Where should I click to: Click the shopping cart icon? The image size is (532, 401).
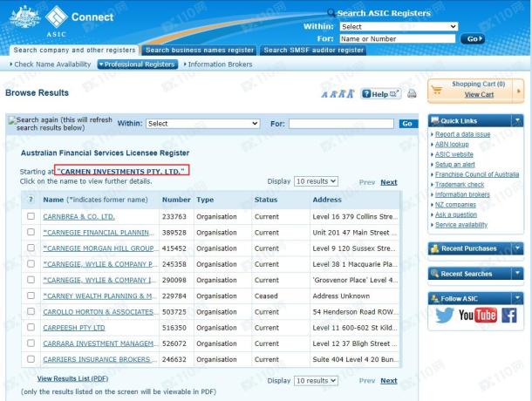tap(437, 91)
